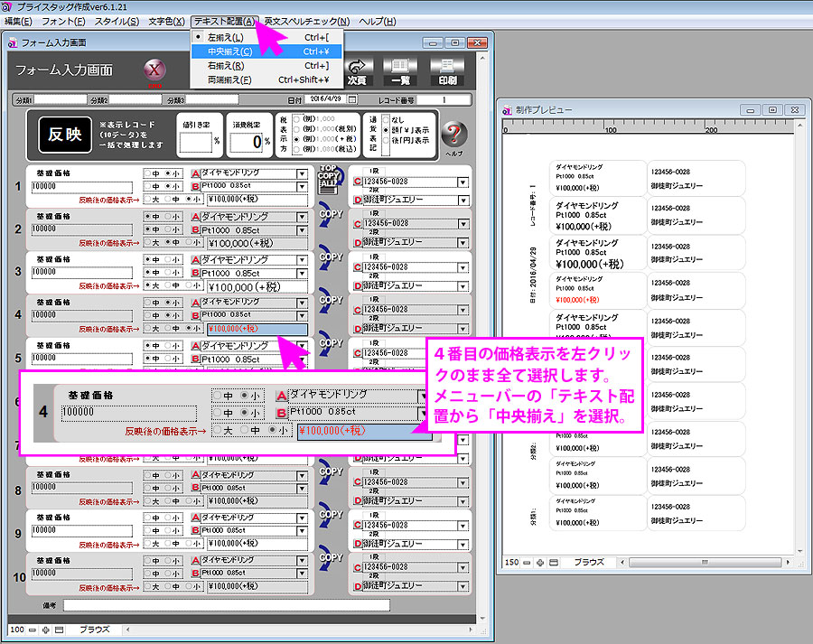The width and height of the screenshot is (813, 644).
Task: Open the date calendar picker icon
Action: (x=353, y=99)
